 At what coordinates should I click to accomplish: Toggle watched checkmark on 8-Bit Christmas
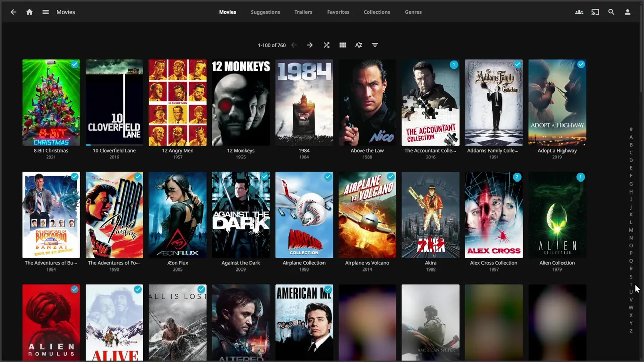(x=75, y=64)
